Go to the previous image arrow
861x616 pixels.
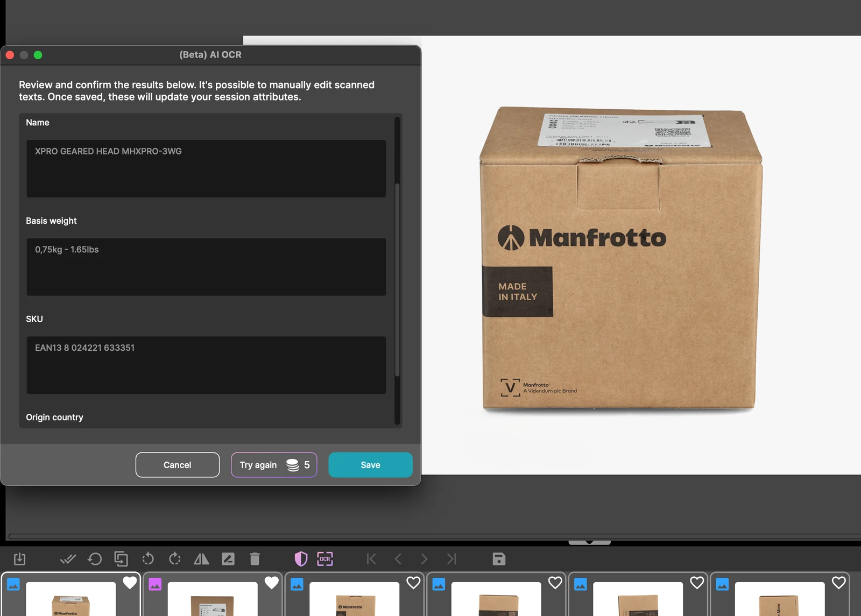pos(398,559)
